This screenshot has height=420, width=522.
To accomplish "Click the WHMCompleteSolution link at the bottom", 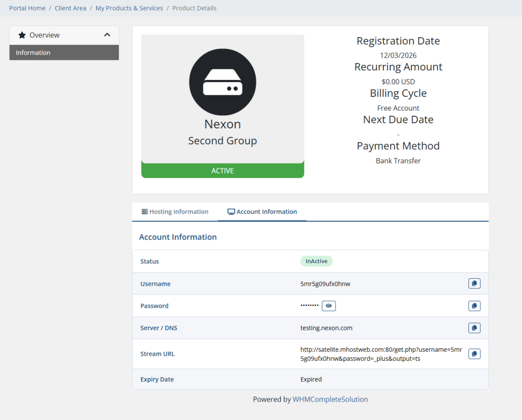I will point(330,399).
